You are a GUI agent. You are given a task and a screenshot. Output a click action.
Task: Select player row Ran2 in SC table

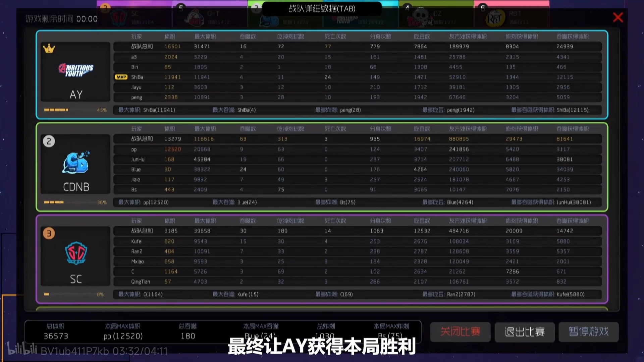pos(358,251)
